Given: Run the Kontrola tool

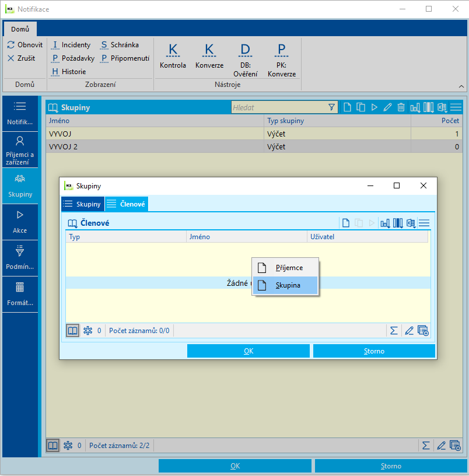Looking at the screenshot, I should (173, 57).
